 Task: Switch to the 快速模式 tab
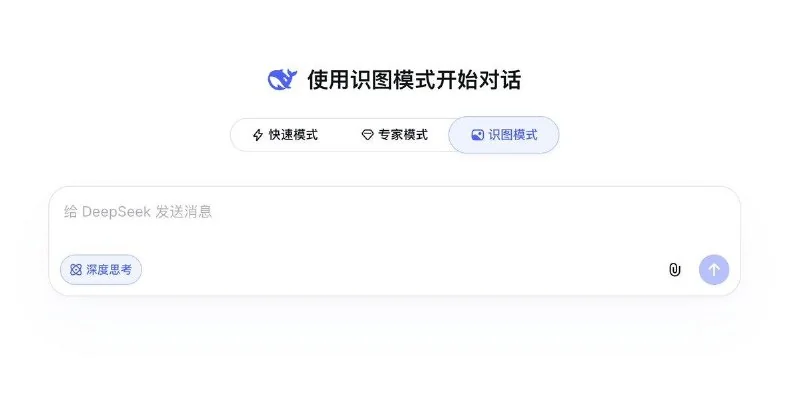coord(286,135)
